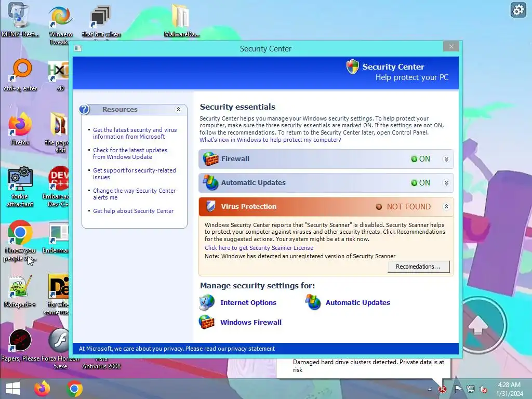The width and height of the screenshot is (532, 399).
Task: Collapse the Virus Protection section
Action: 446,207
